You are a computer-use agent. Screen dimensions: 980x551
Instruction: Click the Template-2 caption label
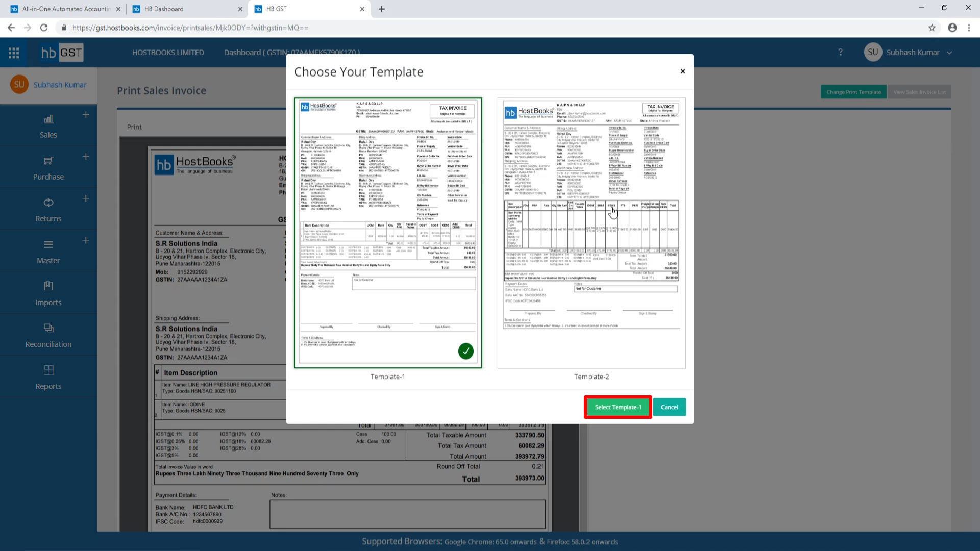tap(592, 377)
